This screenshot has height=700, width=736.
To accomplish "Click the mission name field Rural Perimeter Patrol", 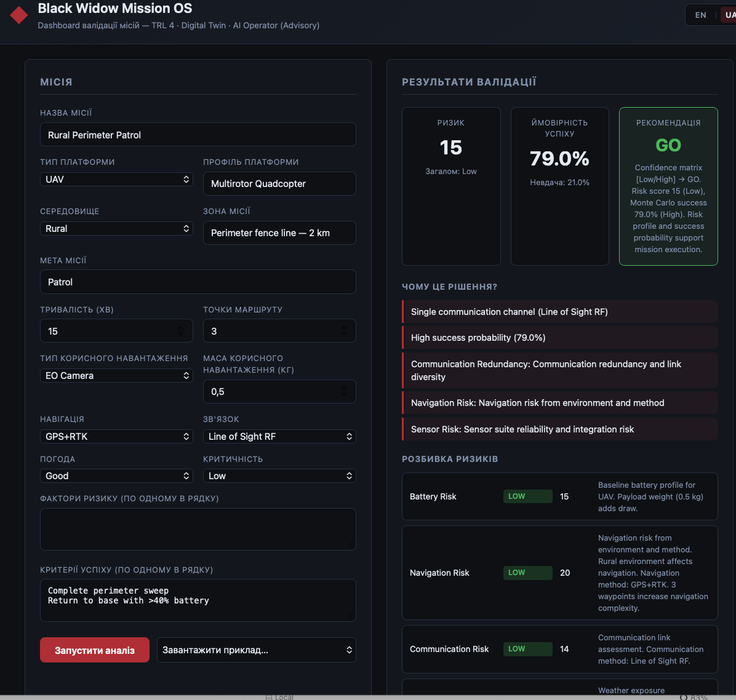I will tap(198, 135).
